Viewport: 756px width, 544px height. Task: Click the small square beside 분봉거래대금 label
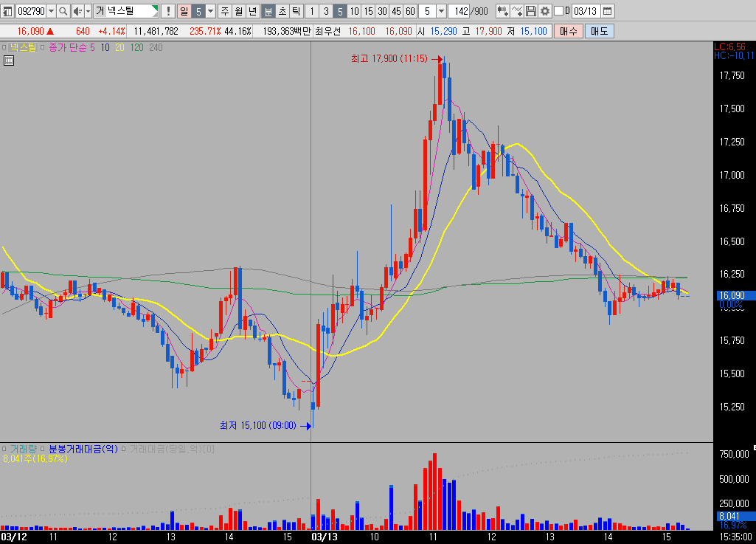[43, 449]
